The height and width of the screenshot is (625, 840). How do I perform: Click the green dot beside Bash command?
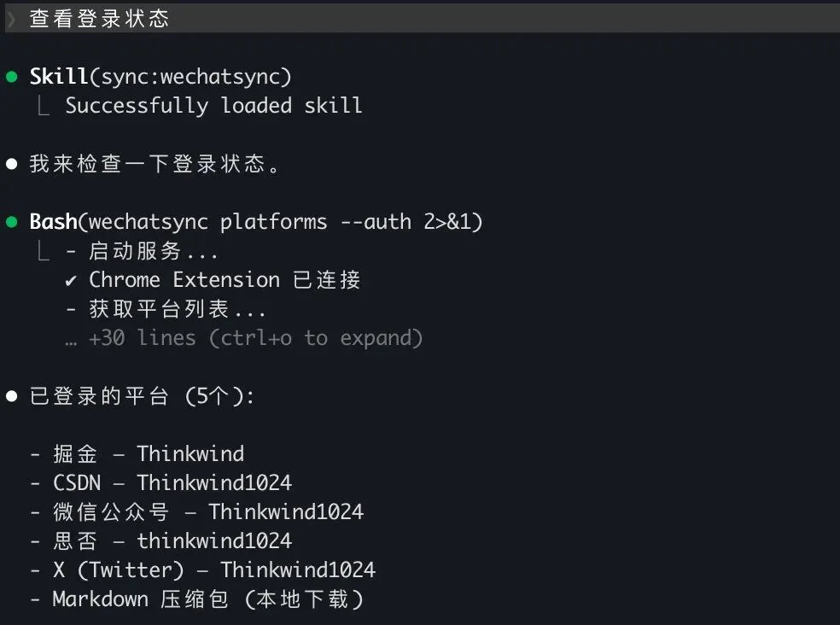[x=12, y=222]
